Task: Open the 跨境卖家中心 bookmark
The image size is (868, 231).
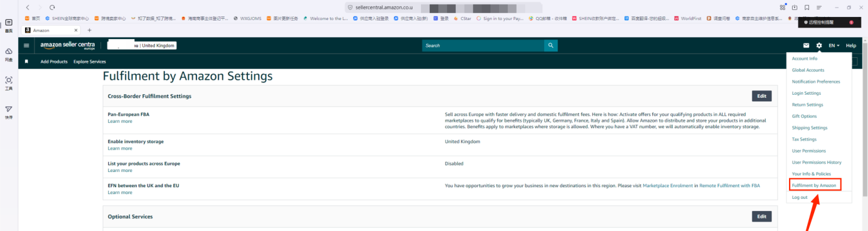Action: 110,19
